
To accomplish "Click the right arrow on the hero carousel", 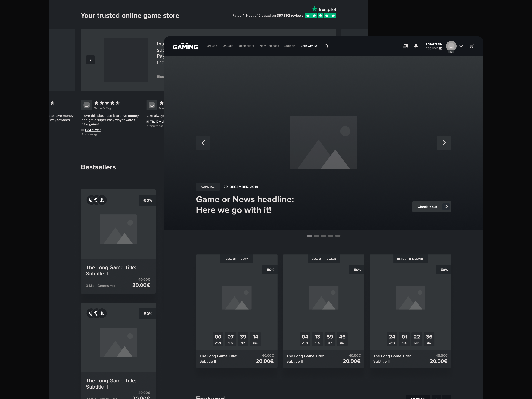I will point(444,143).
